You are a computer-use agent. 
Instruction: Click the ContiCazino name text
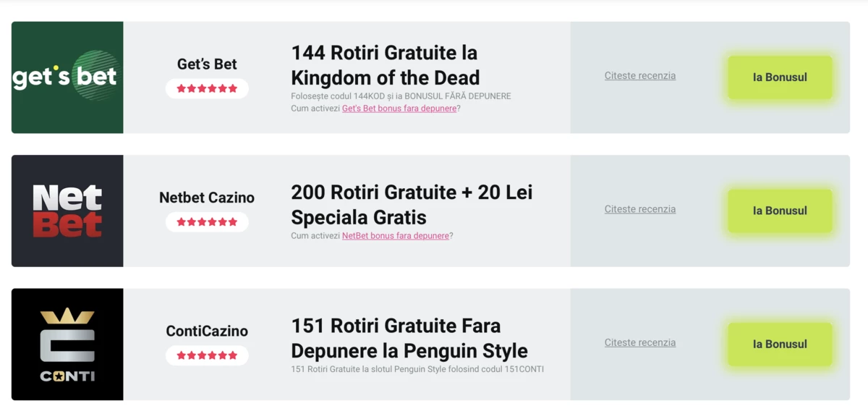(x=207, y=331)
